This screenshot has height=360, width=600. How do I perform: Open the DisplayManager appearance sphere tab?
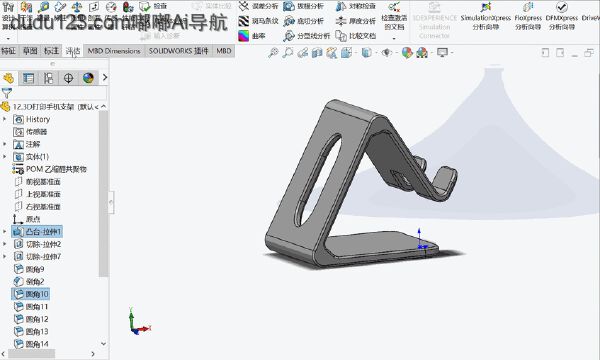coord(88,78)
